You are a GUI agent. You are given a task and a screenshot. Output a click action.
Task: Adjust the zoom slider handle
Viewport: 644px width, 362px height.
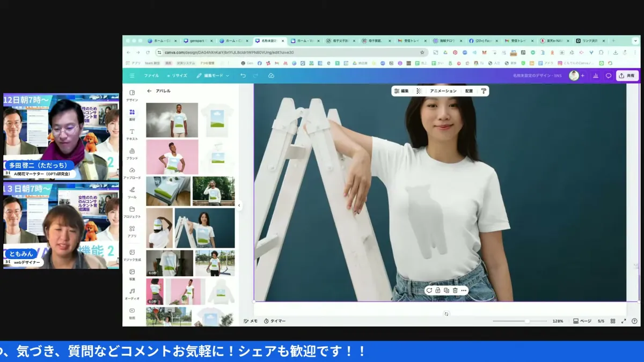(x=527, y=321)
